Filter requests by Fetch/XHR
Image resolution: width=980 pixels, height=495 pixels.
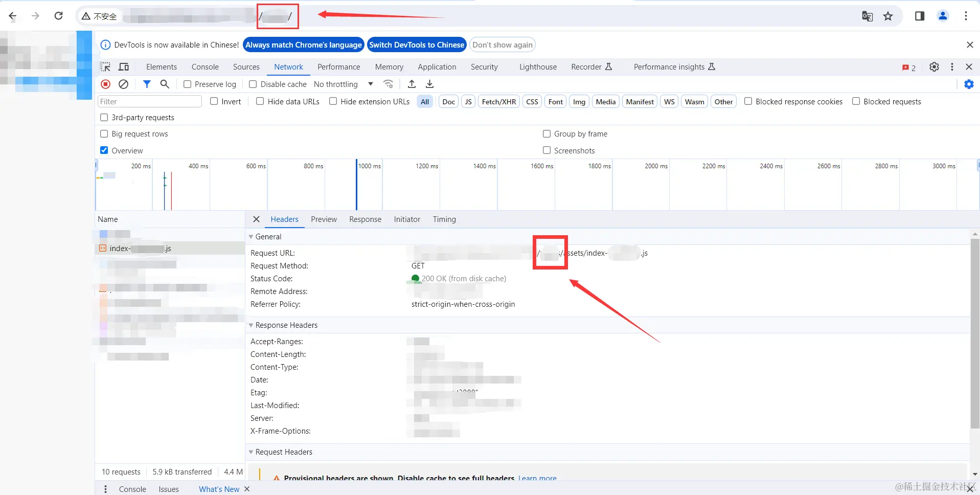[499, 102]
